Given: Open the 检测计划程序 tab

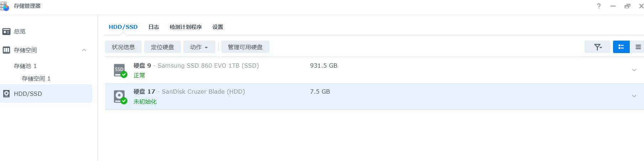Looking at the screenshot, I should click(x=185, y=27).
